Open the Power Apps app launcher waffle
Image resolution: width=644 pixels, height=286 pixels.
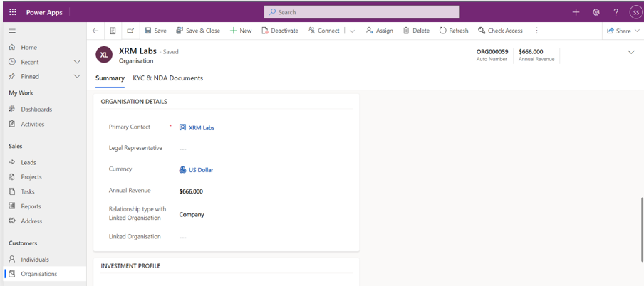12,12
